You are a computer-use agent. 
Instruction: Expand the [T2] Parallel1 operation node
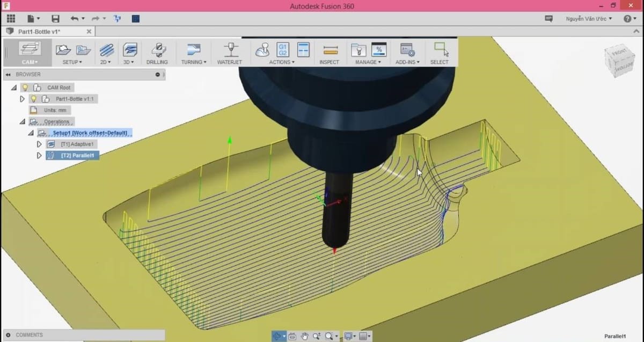coord(39,156)
